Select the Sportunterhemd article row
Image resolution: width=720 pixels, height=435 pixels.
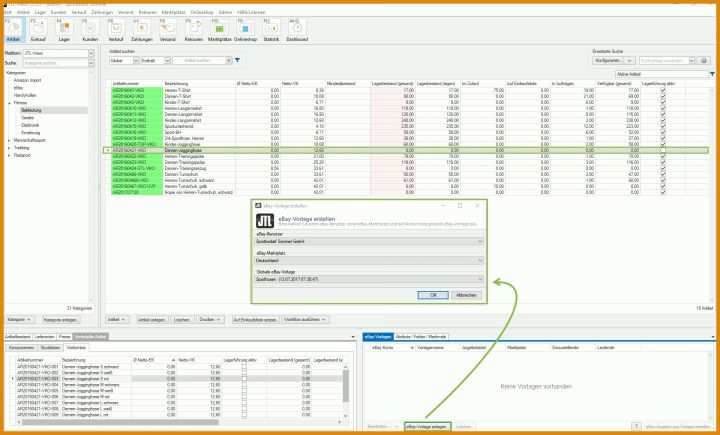(409, 126)
